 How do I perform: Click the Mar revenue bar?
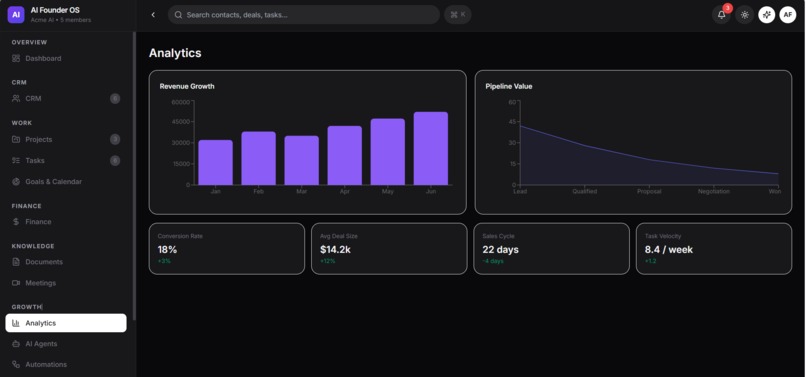[302, 160]
